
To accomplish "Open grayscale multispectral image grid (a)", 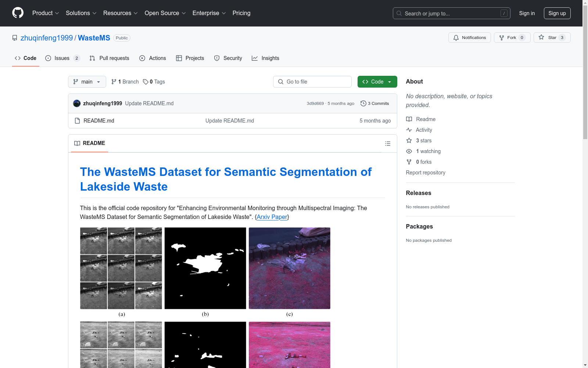I will 121,268.
